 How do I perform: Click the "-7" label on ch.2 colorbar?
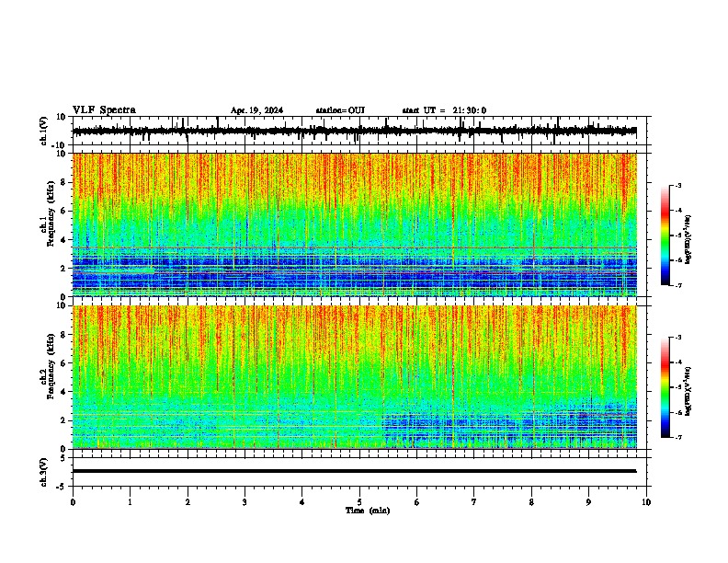click(x=677, y=437)
